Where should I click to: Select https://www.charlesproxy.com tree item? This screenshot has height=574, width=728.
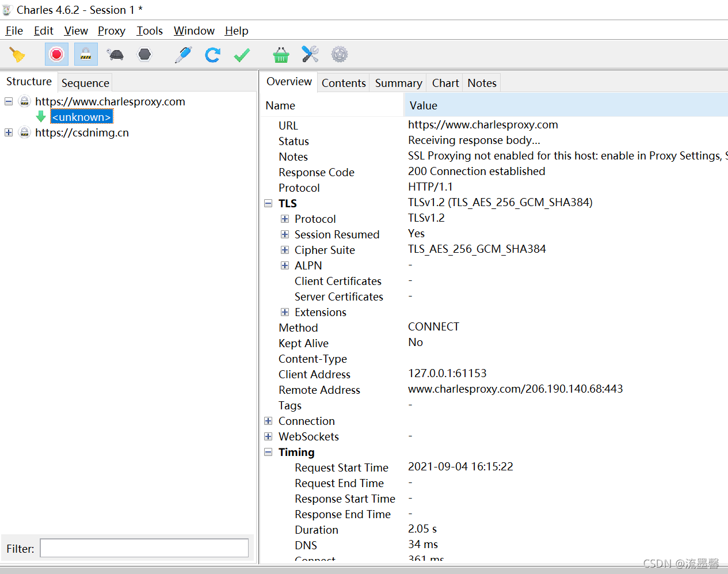[x=110, y=101]
